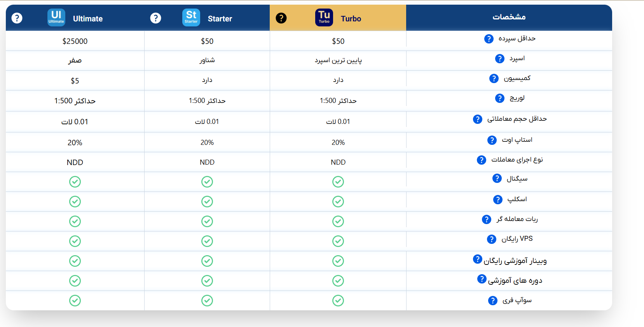The width and height of the screenshot is (644, 327).
Task: Click Ultimate's NDD execution type cell
Action: point(75,163)
